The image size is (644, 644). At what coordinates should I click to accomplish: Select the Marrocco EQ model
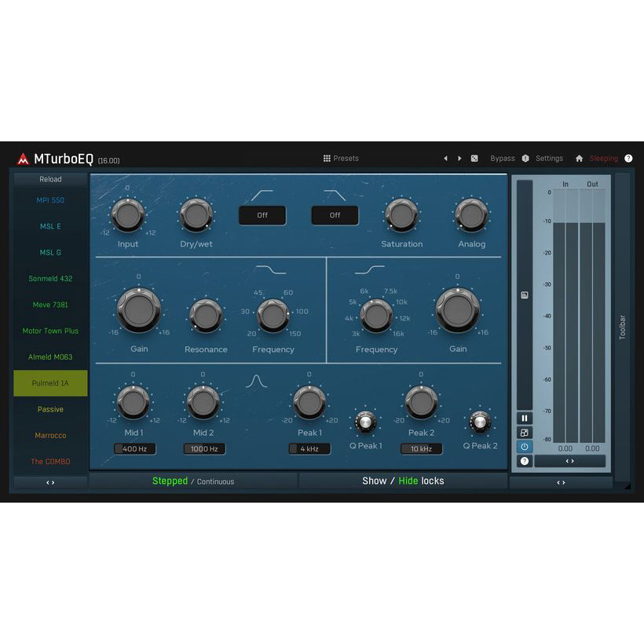50,435
